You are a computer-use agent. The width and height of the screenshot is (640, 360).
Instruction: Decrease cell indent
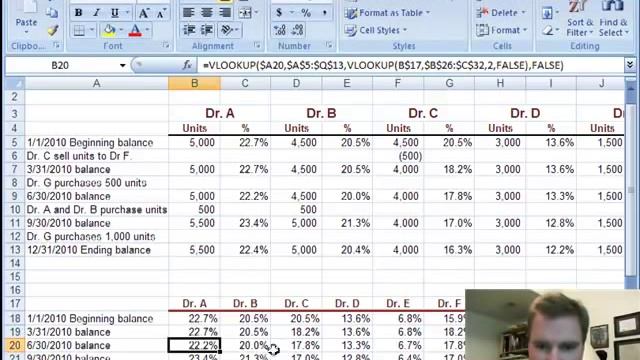[x=189, y=30]
